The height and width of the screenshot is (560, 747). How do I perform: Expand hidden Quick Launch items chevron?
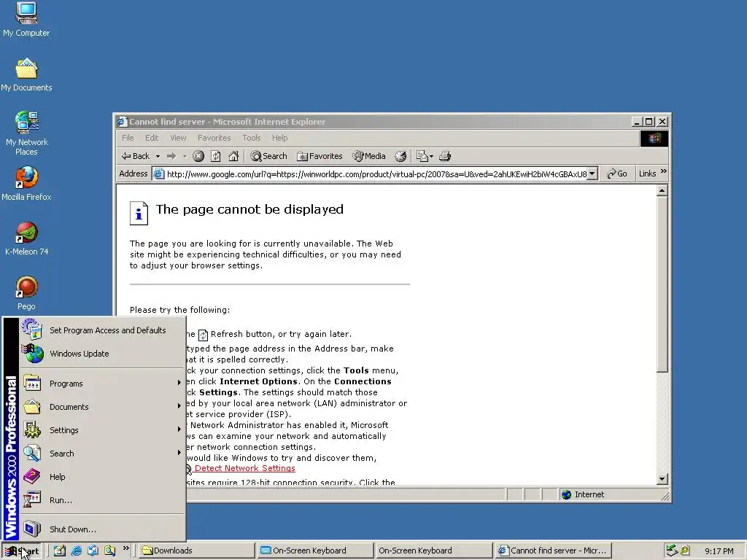(125, 548)
